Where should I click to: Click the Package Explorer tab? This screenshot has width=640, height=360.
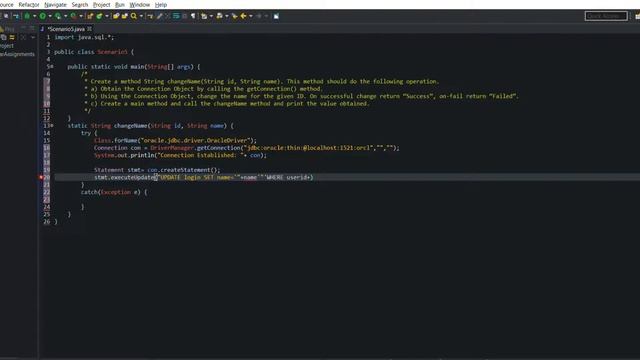point(7,29)
